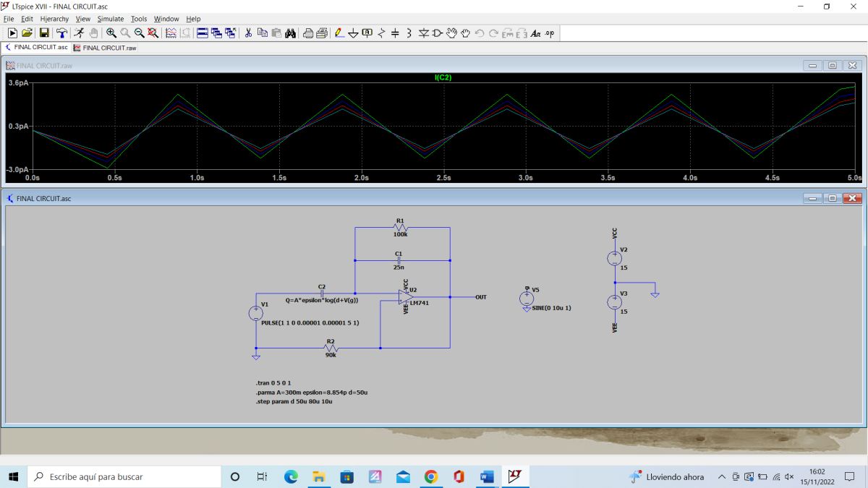Click the SINE(0 10u 1) source value

coord(551,308)
